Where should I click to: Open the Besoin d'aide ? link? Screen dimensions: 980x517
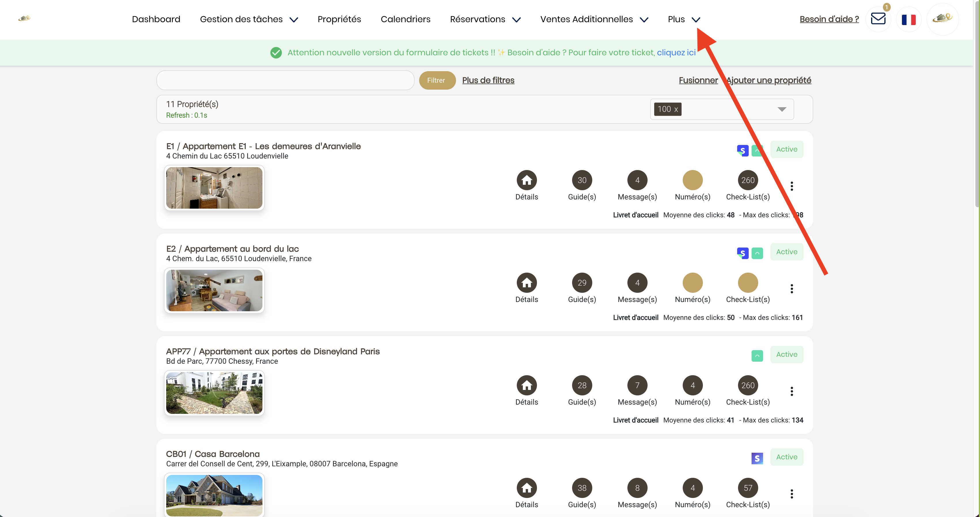tap(829, 19)
